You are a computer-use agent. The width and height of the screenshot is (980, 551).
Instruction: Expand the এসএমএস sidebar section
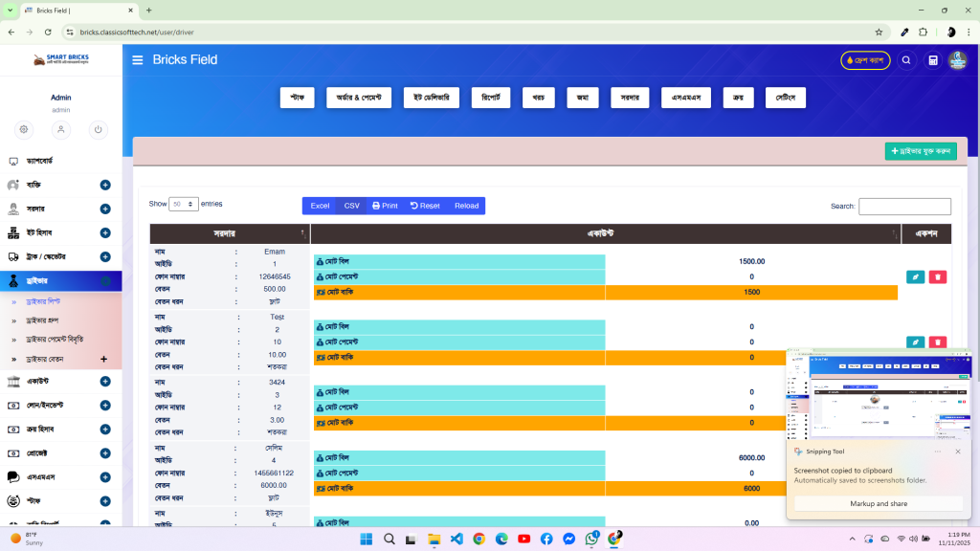[105, 476]
